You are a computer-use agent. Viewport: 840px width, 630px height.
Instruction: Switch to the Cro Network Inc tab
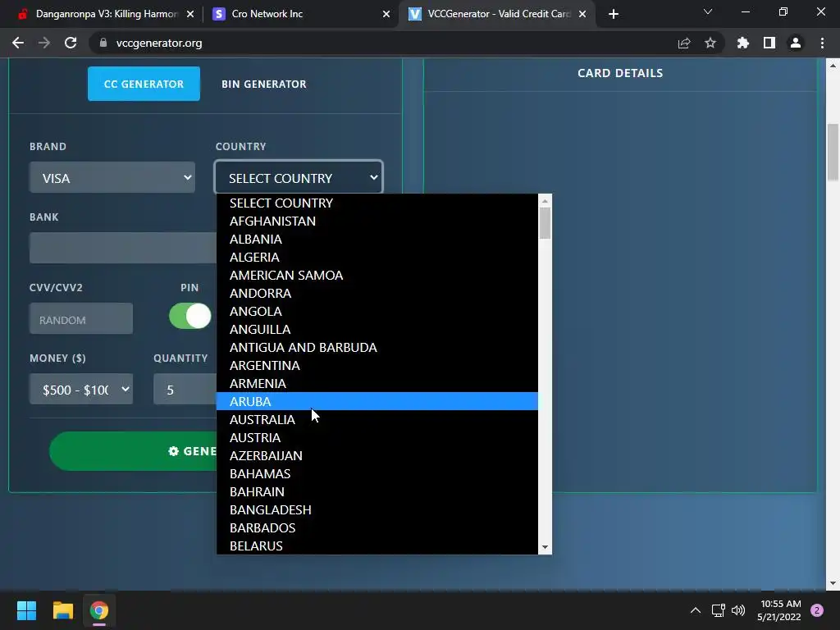(x=301, y=14)
